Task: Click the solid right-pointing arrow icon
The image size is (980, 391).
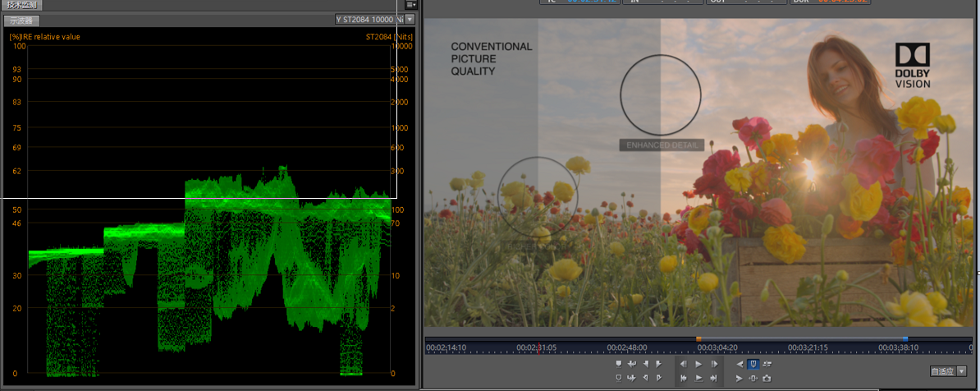Action: (740, 378)
